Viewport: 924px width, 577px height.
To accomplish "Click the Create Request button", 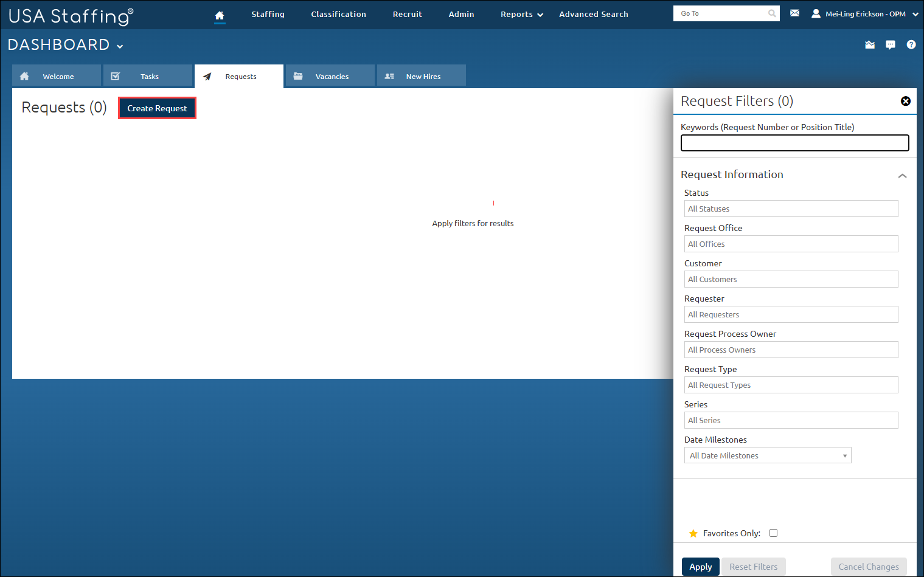I will [157, 108].
